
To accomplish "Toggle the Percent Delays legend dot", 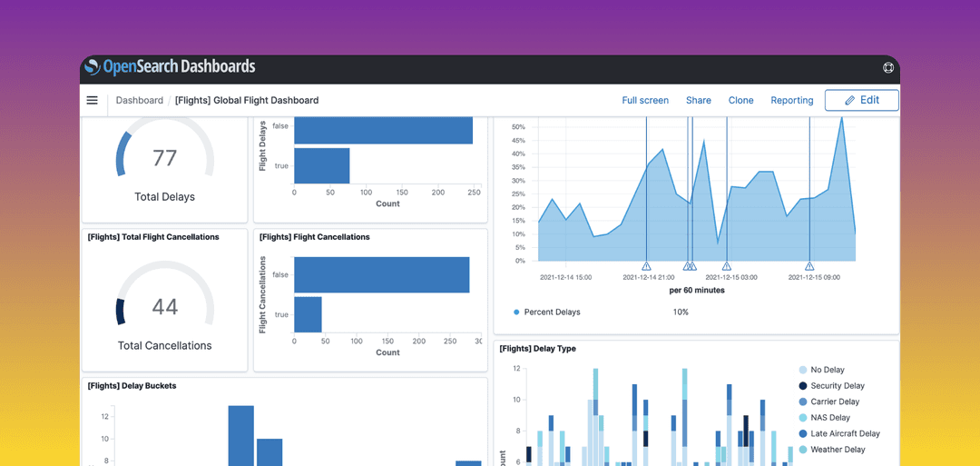I will pos(516,312).
